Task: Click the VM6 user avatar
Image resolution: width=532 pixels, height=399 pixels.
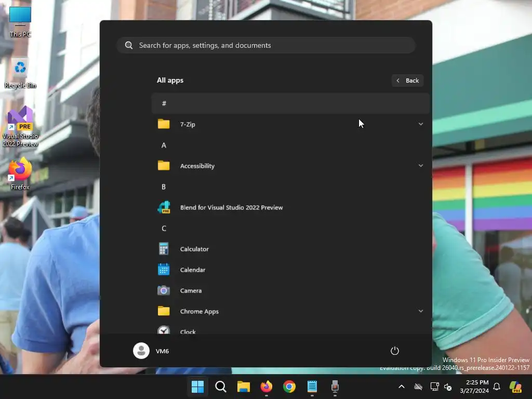Action: [141, 351]
